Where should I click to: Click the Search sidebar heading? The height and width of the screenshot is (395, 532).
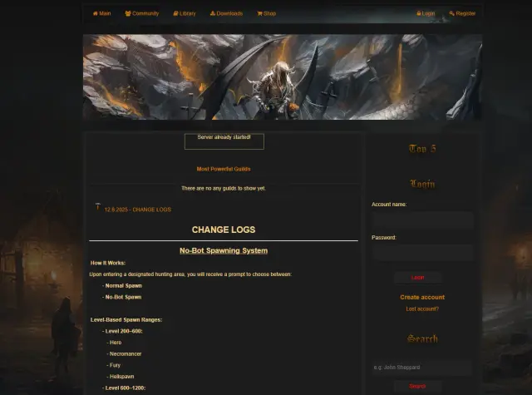tap(422, 338)
